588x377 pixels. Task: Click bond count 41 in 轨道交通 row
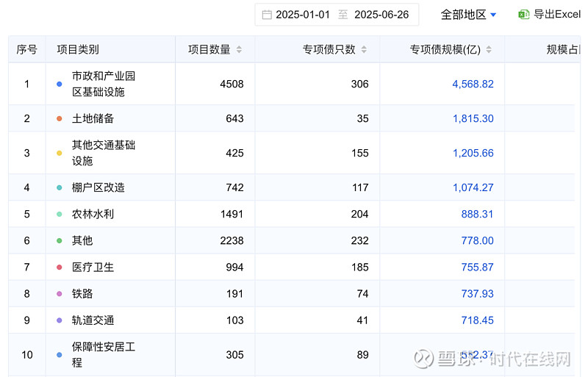[x=362, y=320]
